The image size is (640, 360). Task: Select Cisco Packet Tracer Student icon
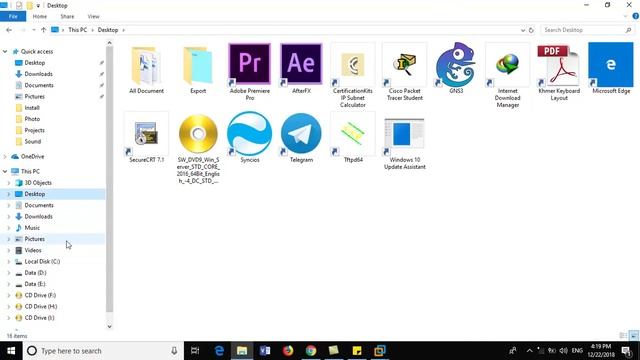(x=404, y=72)
